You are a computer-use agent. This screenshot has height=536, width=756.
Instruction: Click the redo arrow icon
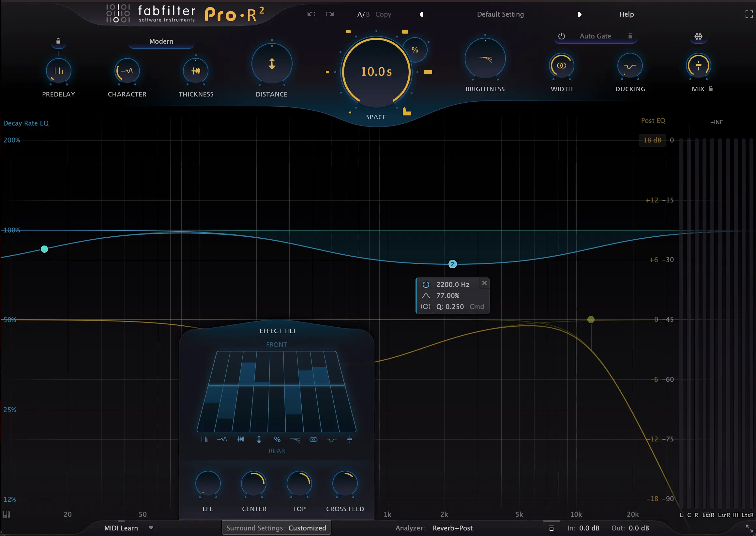329,14
